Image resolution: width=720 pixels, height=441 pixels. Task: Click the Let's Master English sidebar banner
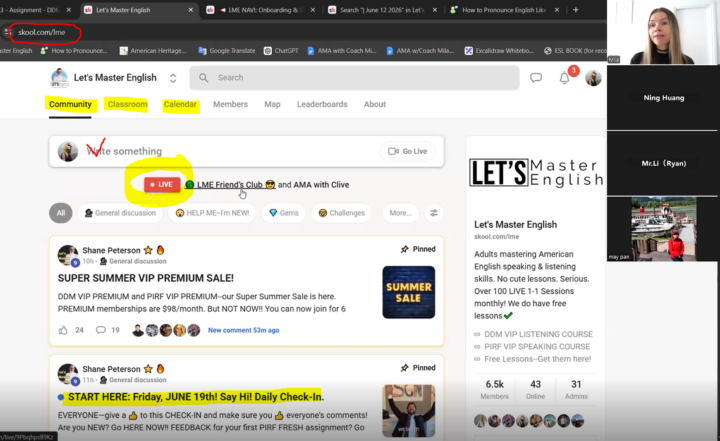[x=536, y=172]
